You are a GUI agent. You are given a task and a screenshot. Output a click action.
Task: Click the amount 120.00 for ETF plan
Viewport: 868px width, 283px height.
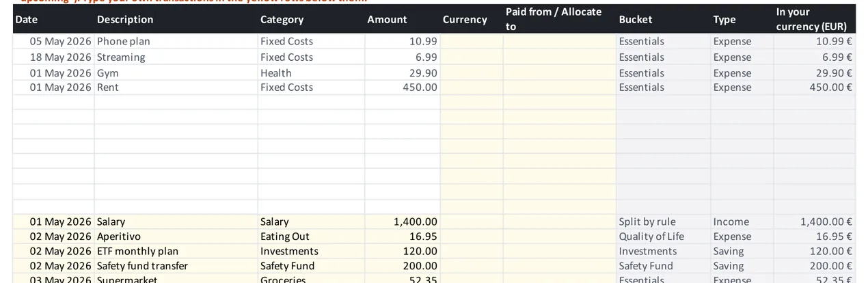coord(402,251)
